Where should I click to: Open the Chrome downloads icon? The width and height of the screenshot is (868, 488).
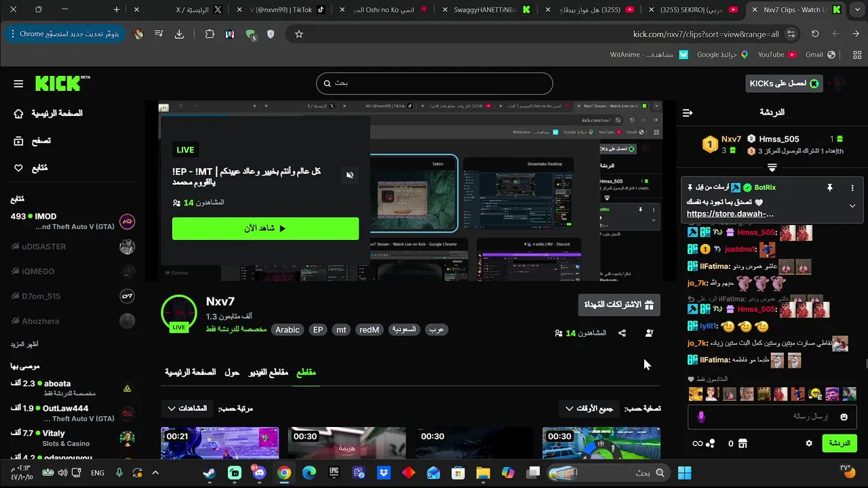pos(179,34)
